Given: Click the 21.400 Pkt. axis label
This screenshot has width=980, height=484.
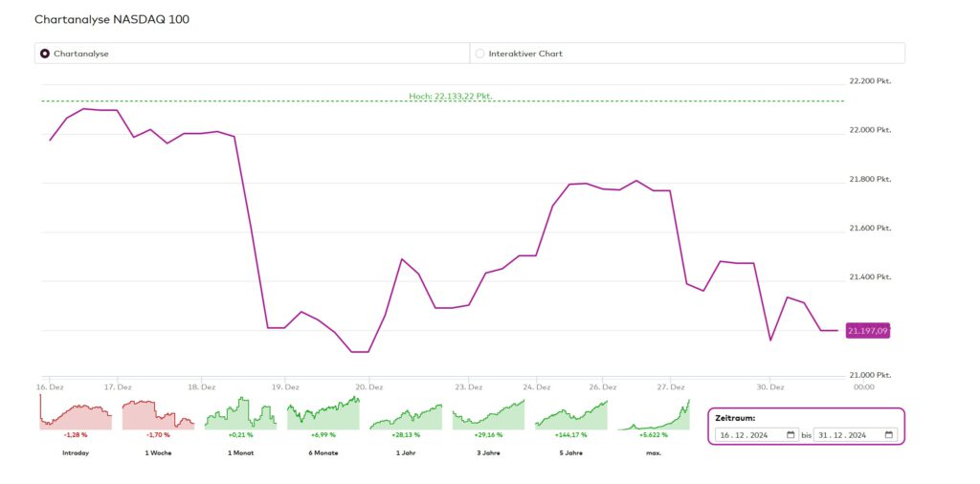Looking at the screenshot, I should tap(869, 276).
